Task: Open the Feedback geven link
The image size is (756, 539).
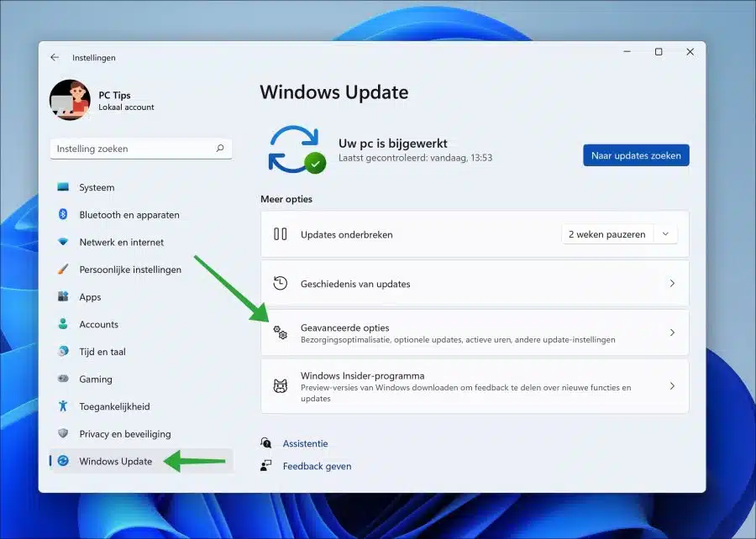Action: (317, 466)
